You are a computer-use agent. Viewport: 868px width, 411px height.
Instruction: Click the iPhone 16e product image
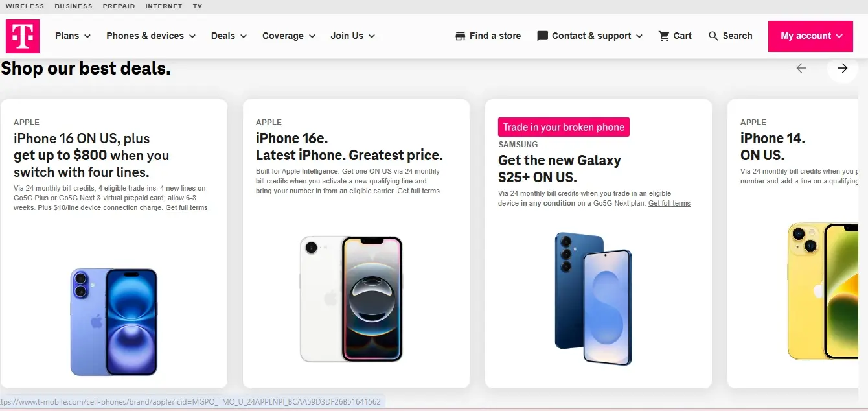point(351,298)
